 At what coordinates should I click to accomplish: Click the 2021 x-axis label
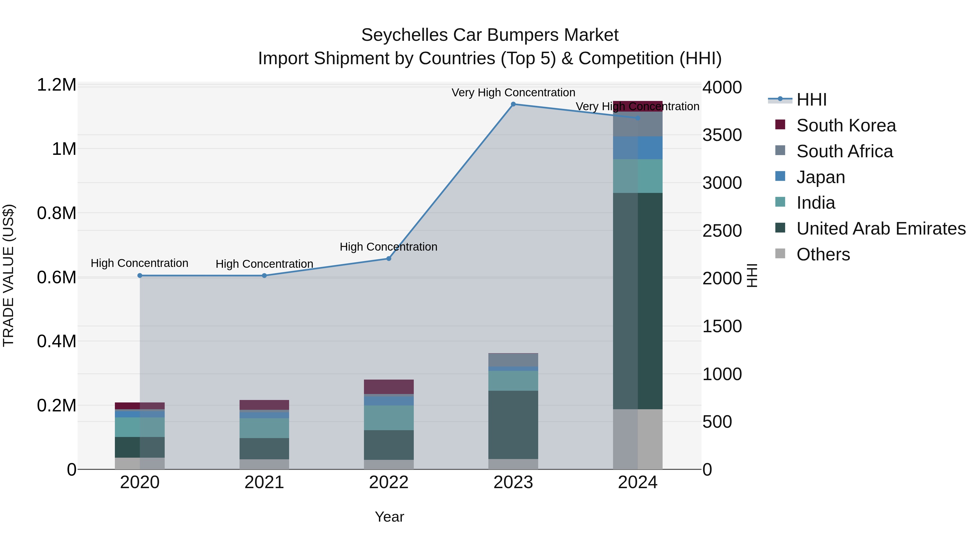click(x=264, y=482)
